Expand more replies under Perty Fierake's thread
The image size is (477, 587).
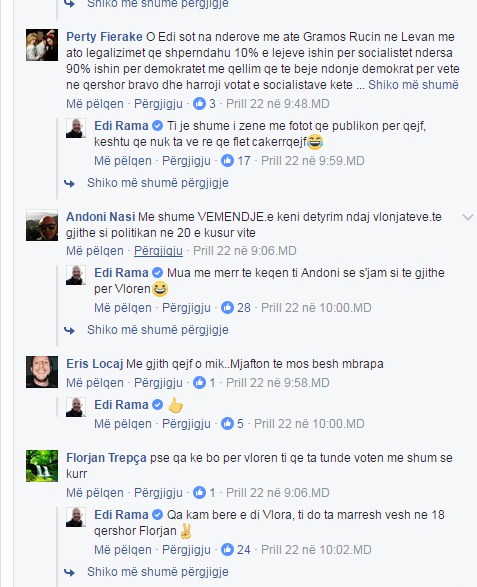[158, 183]
